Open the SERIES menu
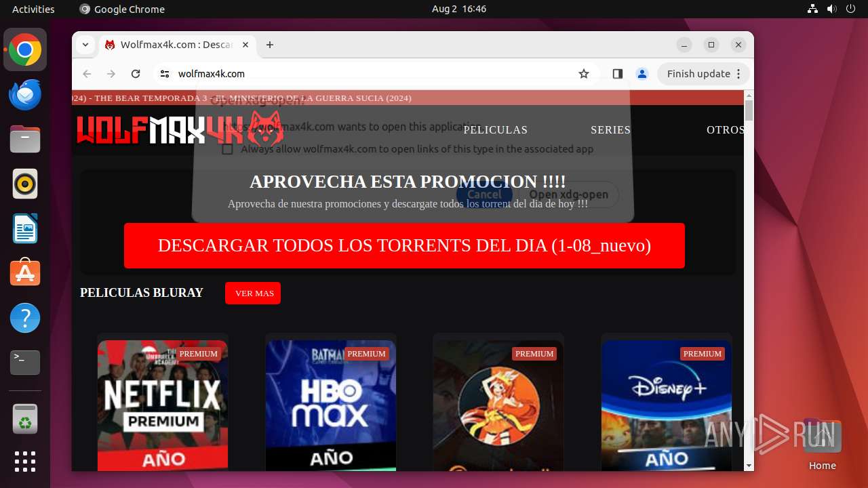868x488 pixels. tap(610, 130)
